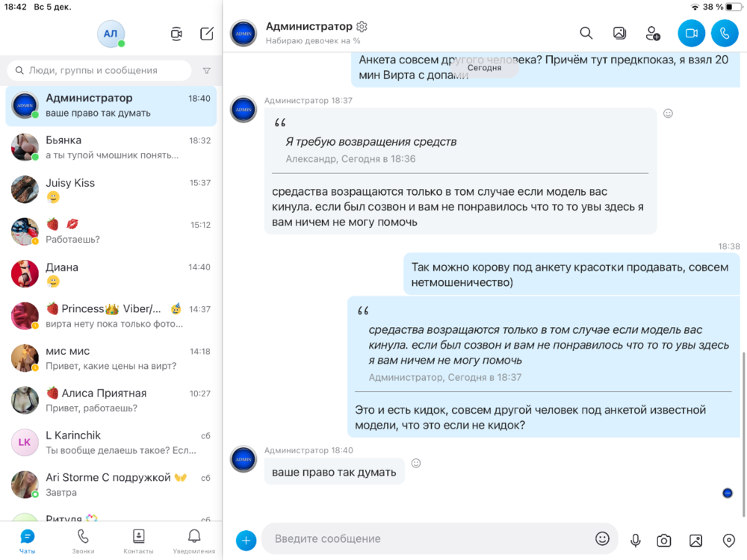Open the chat with Диана
Image resolution: width=747 pixels, height=560 pixels.
[x=112, y=274]
